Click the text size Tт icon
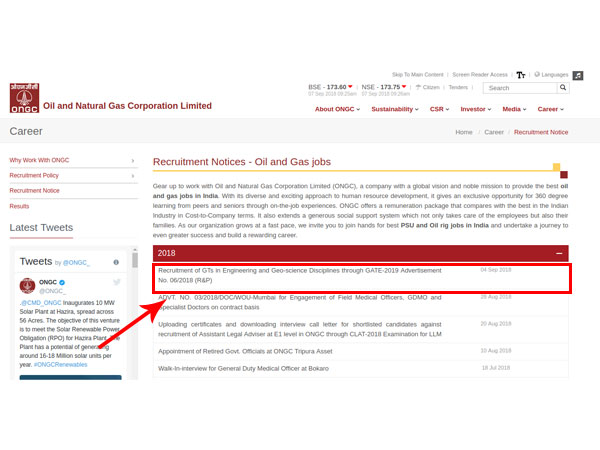The width and height of the screenshot is (600, 450). 521,75
